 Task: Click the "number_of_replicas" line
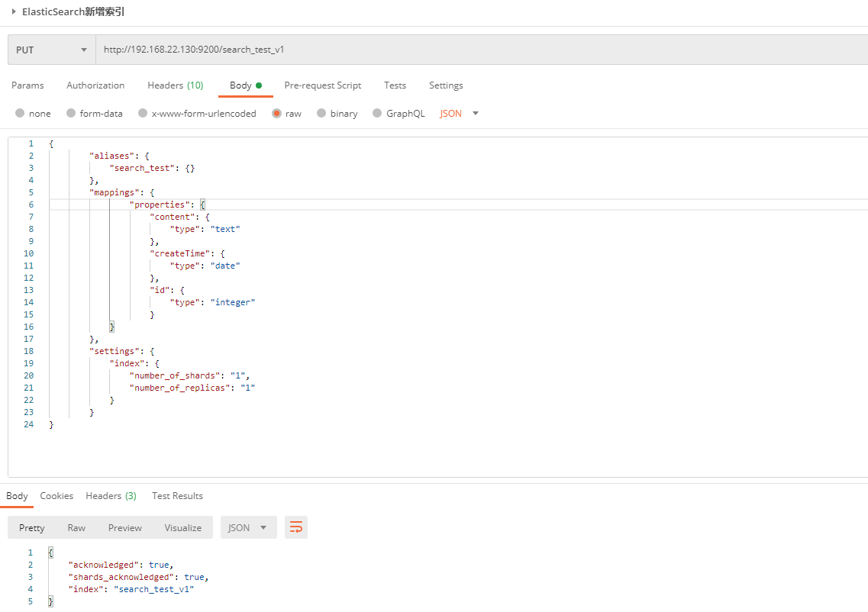click(192, 388)
